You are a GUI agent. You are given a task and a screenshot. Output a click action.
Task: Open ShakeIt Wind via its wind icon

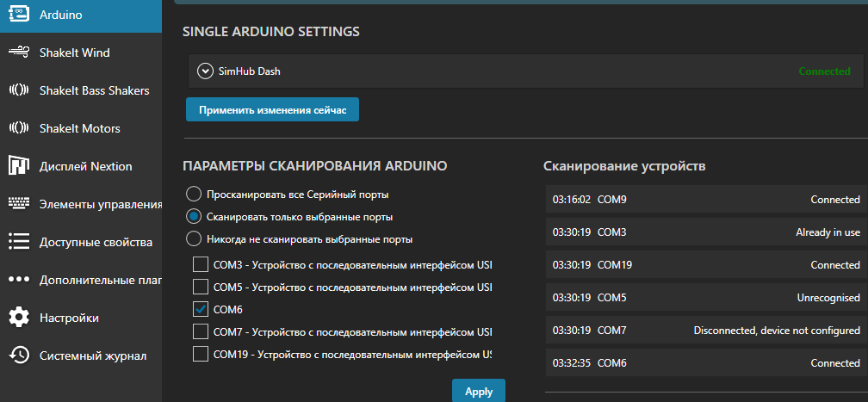coord(19,53)
